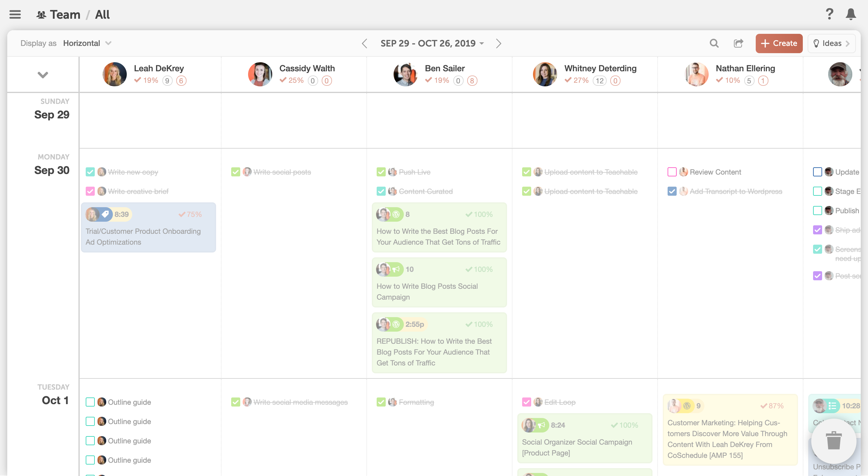
Task: Check the Review Content task checkbox
Action: pyautogui.click(x=672, y=172)
